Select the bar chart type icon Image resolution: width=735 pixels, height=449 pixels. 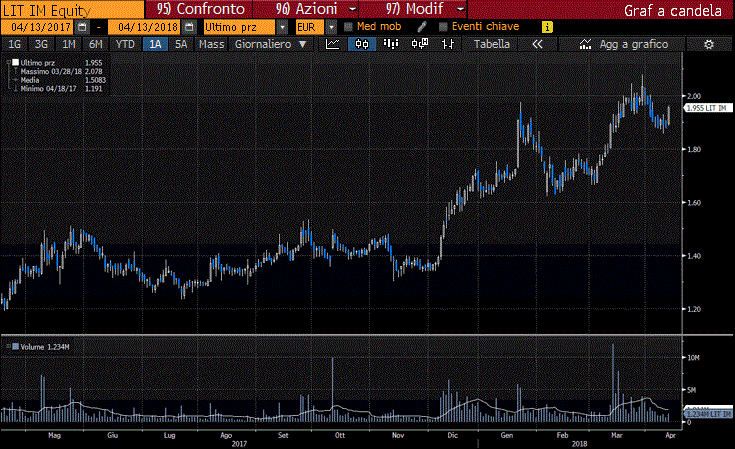click(392, 45)
